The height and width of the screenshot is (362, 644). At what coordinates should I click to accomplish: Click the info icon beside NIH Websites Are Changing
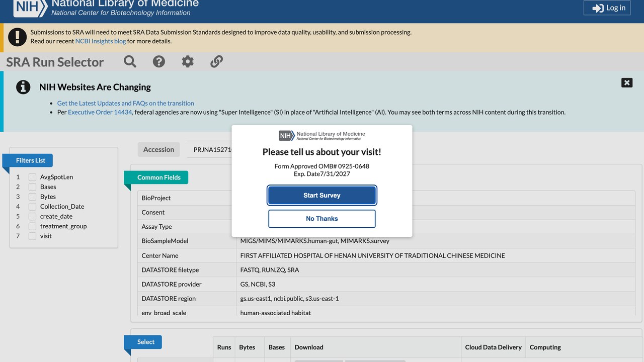tap(23, 87)
